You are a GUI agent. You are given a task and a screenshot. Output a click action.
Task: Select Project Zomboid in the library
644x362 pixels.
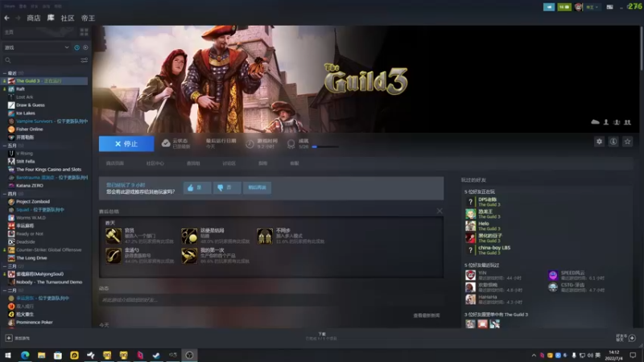pos(33,202)
